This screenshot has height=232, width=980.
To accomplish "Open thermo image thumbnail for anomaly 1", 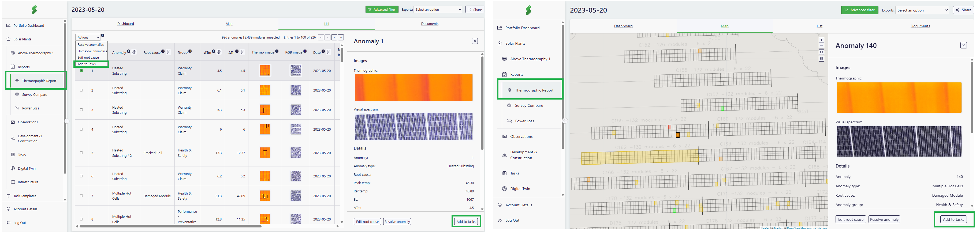I will [265, 71].
